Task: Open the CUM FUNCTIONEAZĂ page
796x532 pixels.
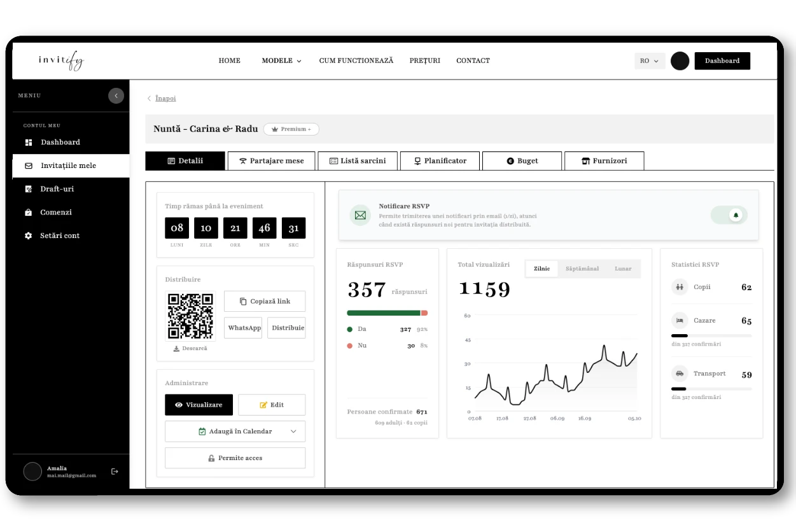Action: coord(356,60)
